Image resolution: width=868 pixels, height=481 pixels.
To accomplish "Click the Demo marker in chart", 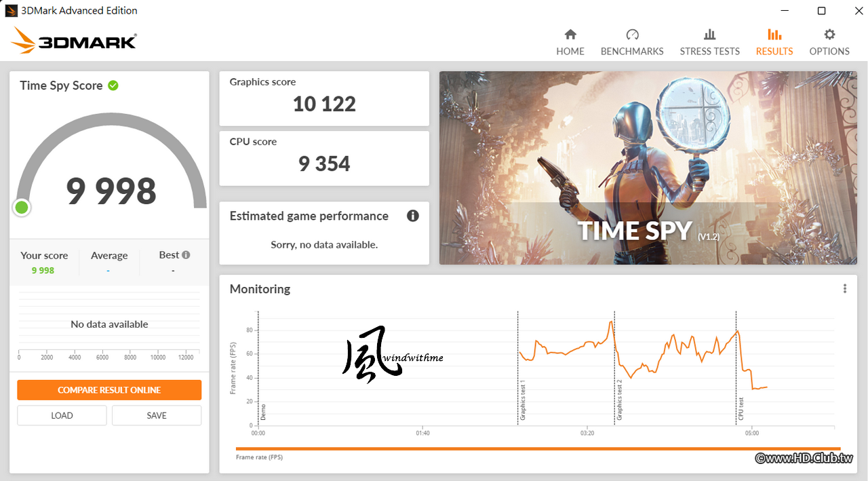I will pos(263,410).
